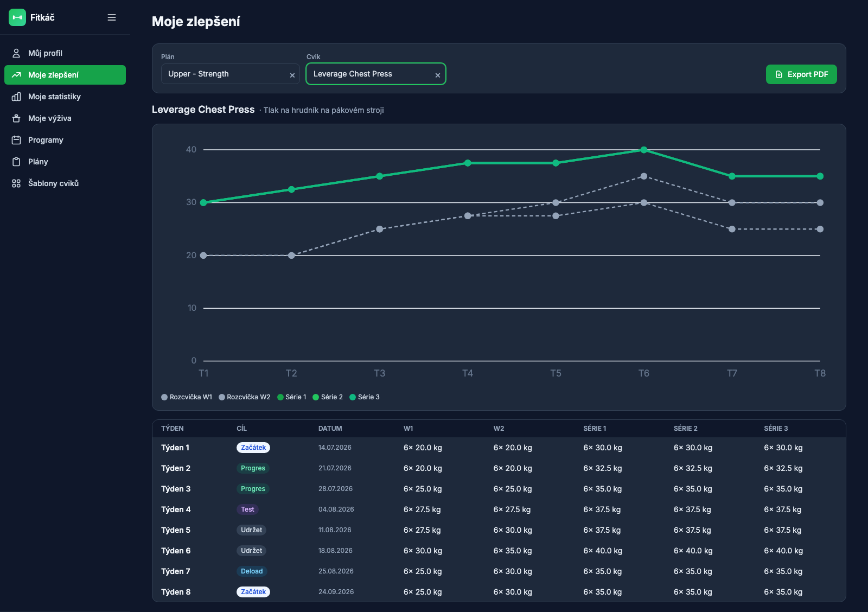The width and height of the screenshot is (868, 612).
Task: Open the Plány page
Action: point(65,162)
